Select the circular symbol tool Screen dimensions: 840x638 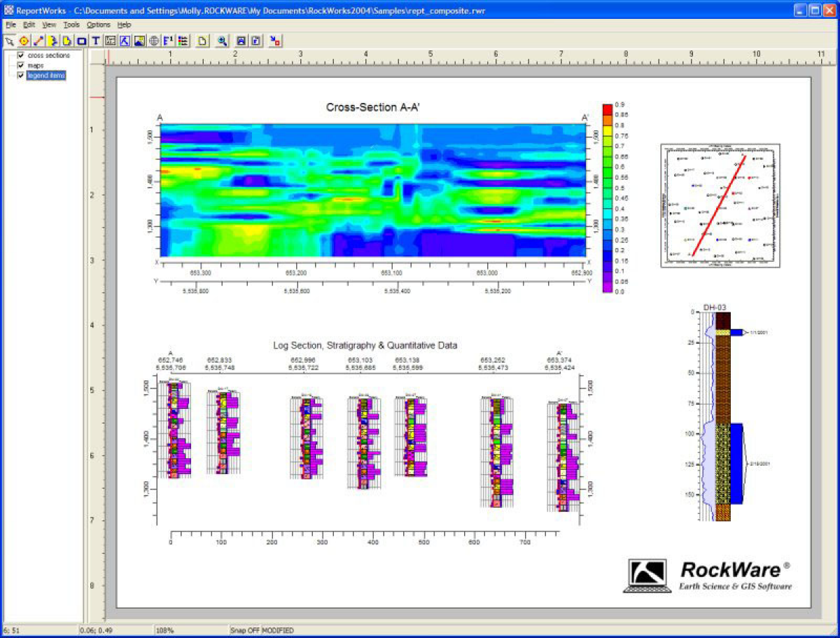(x=24, y=41)
